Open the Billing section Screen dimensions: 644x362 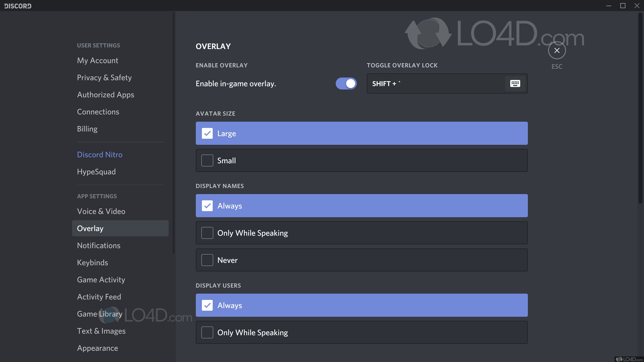click(87, 129)
